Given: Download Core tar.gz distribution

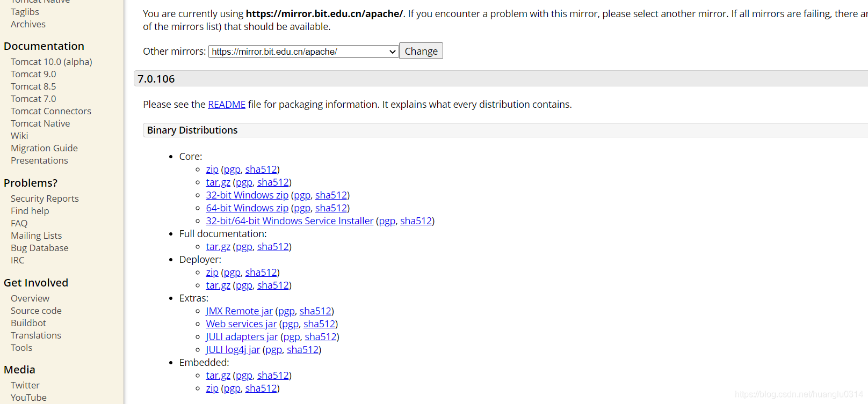Looking at the screenshot, I should [218, 182].
